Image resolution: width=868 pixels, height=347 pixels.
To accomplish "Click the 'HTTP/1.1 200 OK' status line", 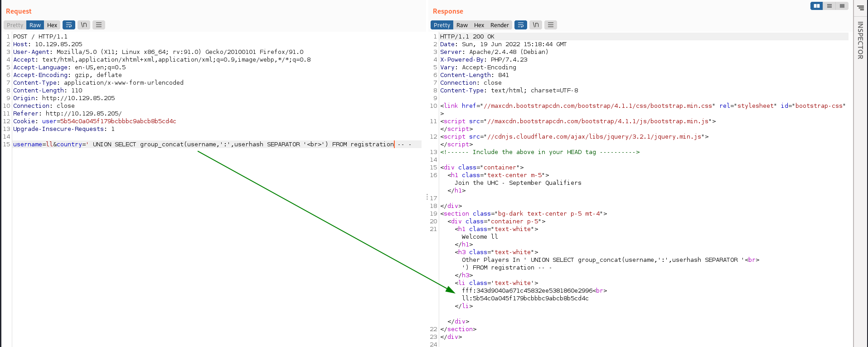I will click(x=467, y=37).
